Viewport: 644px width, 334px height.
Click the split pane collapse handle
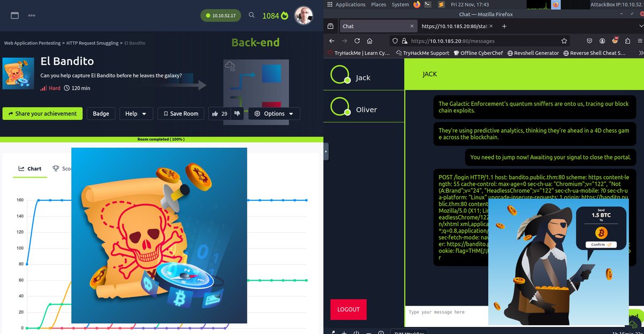[325, 152]
